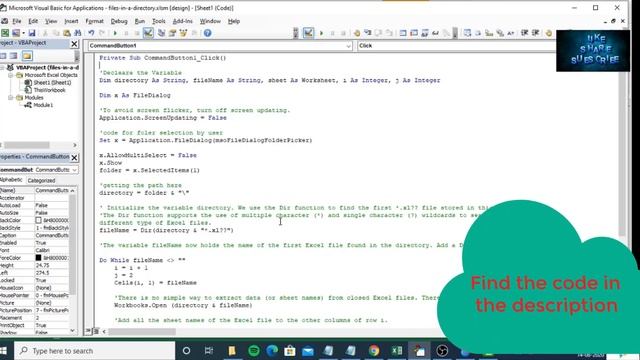Image resolution: width=640 pixels, height=360 pixels.
Task: Click the Caption property value field
Action: [x=52, y=236]
